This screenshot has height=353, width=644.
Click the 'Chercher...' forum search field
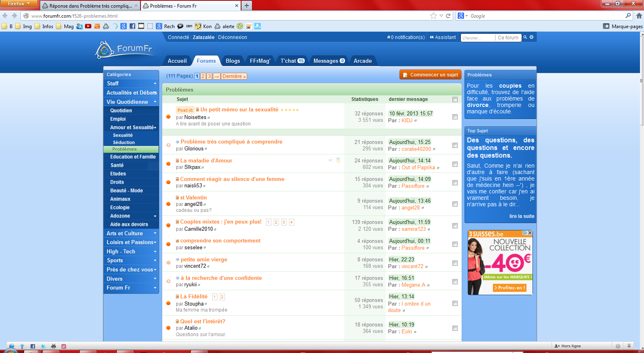[x=477, y=38]
